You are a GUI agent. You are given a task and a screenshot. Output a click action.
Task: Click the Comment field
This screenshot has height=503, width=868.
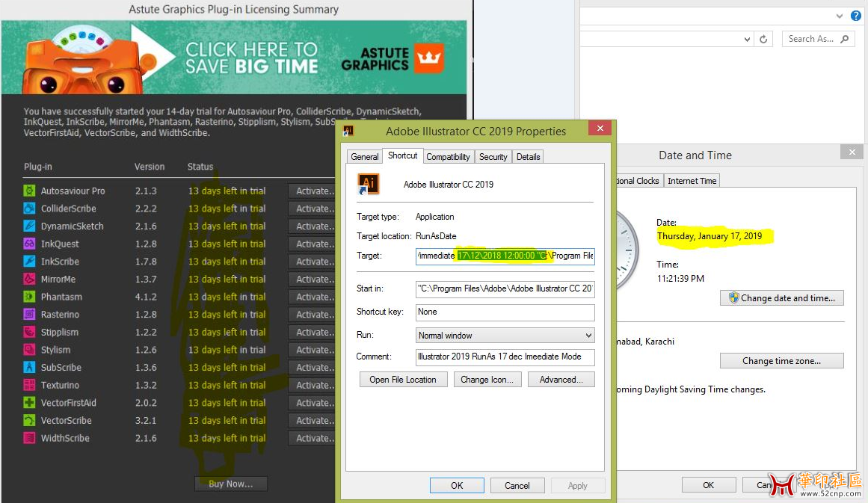(x=505, y=357)
